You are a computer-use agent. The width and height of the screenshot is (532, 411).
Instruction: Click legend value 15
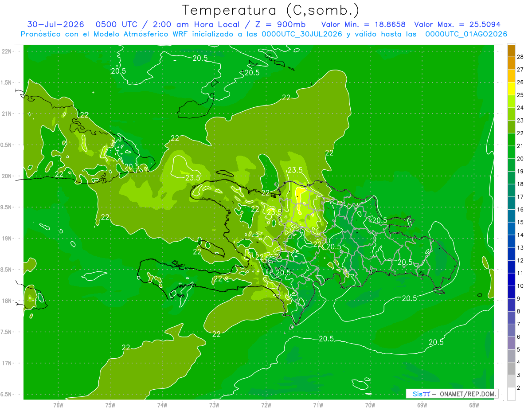coord(520,222)
